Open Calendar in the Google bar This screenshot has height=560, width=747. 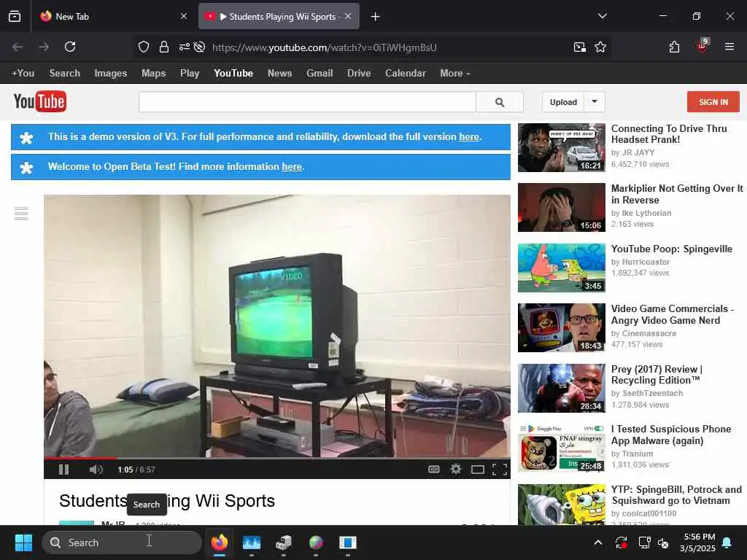[x=406, y=74]
